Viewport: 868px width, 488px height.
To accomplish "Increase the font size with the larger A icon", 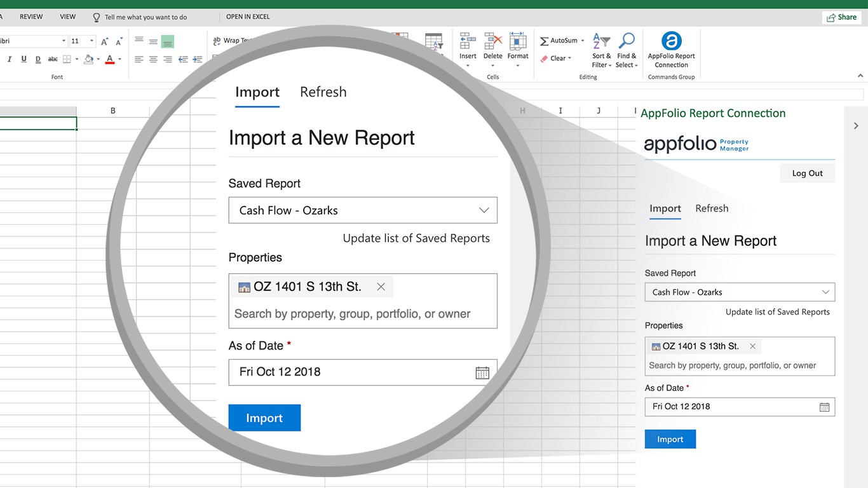I will (x=105, y=41).
